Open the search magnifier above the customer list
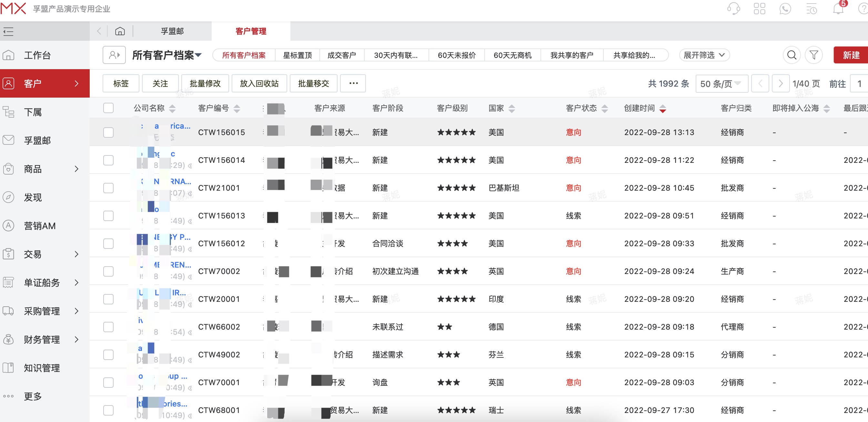The image size is (868, 422). point(791,55)
